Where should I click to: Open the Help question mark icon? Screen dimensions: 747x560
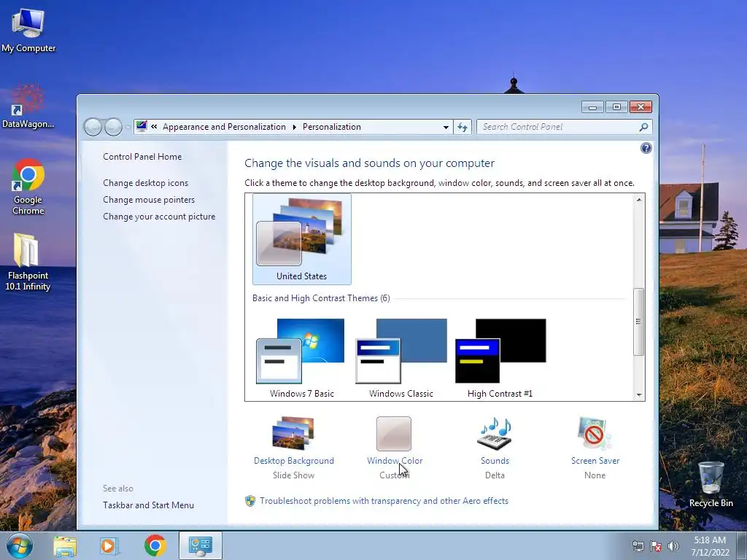[x=646, y=148]
